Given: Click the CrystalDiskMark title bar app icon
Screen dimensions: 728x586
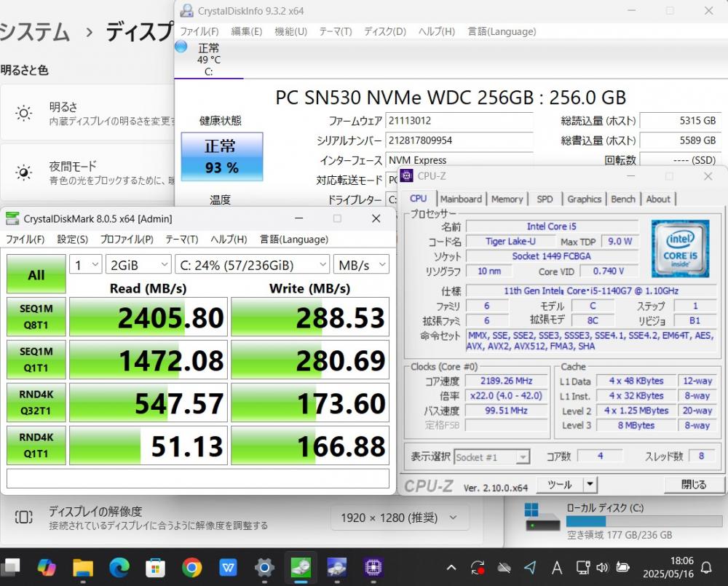Looking at the screenshot, I should point(12,218).
